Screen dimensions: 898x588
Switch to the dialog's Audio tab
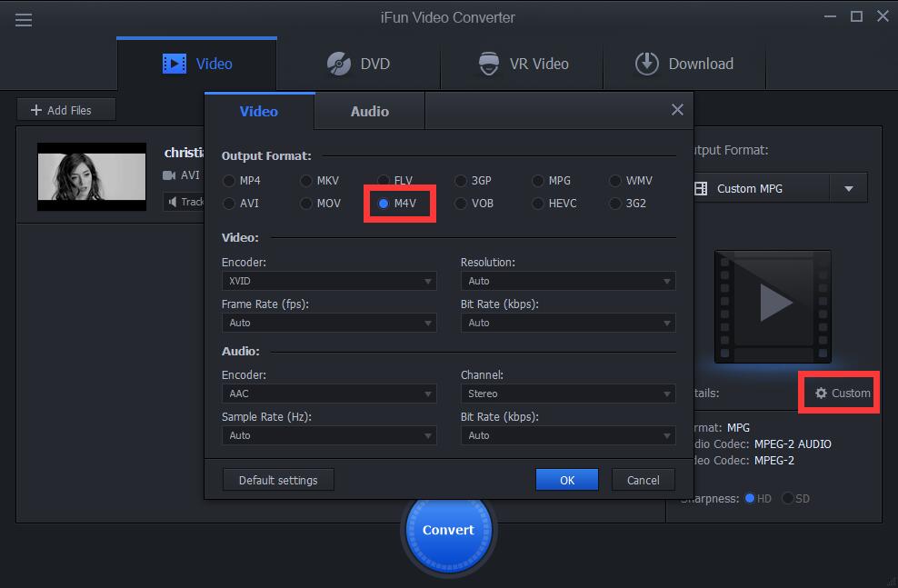369,111
